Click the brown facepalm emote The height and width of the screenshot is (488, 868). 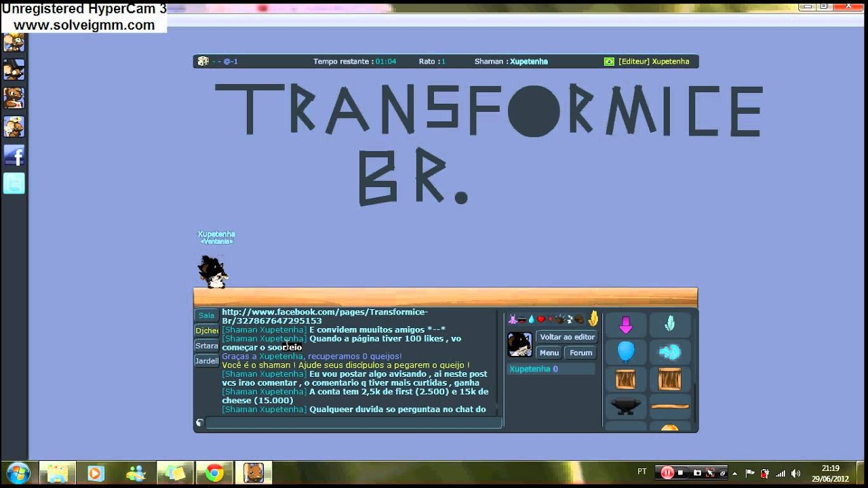point(579,319)
